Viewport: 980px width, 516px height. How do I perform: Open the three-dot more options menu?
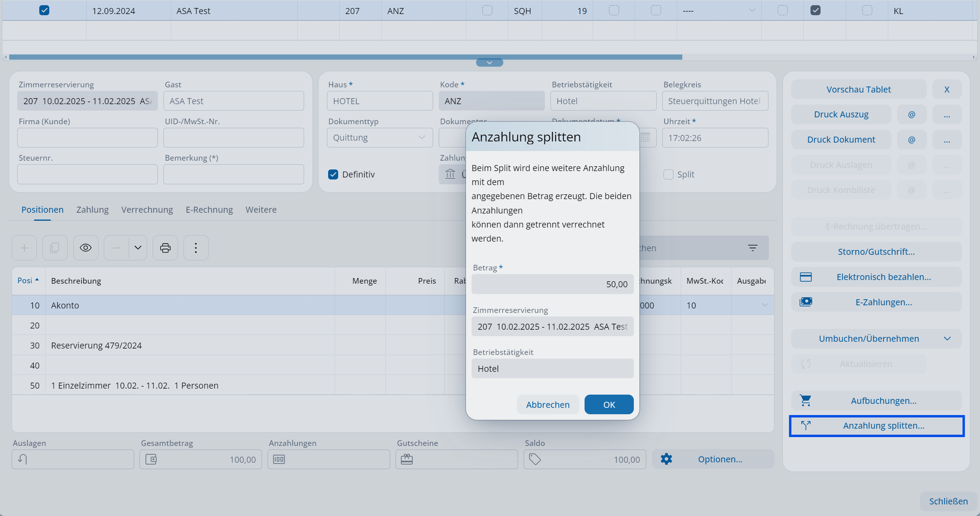(x=196, y=248)
